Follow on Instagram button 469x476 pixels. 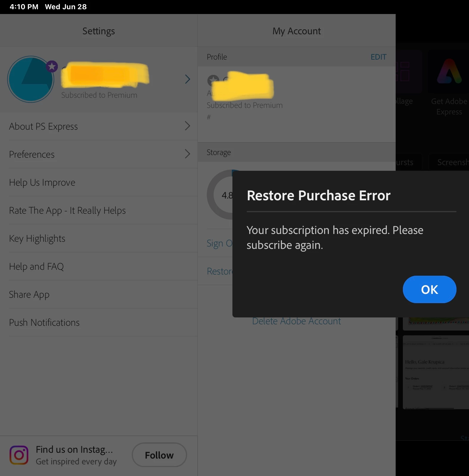(159, 455)
